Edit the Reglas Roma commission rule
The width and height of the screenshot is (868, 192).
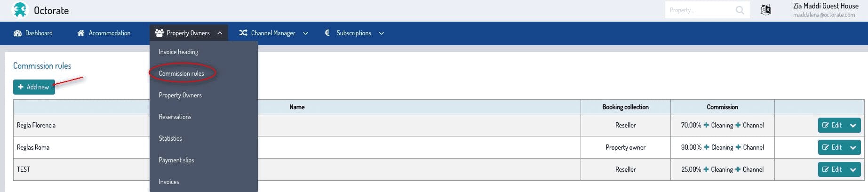click(832, 147)
